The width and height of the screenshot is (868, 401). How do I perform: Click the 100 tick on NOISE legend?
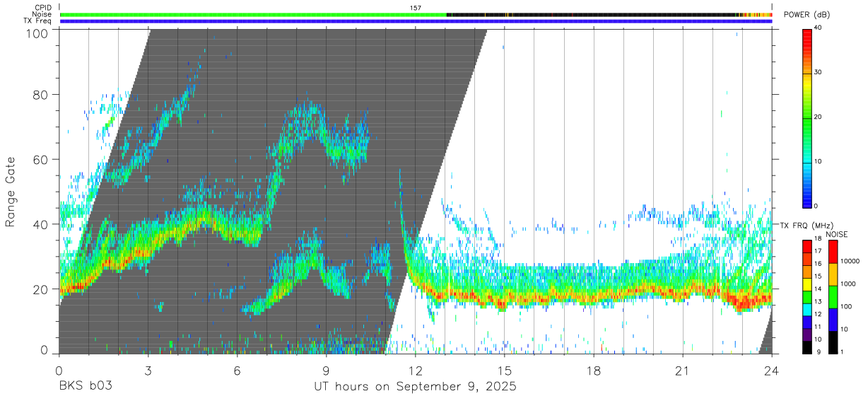[x=845, y=306]
